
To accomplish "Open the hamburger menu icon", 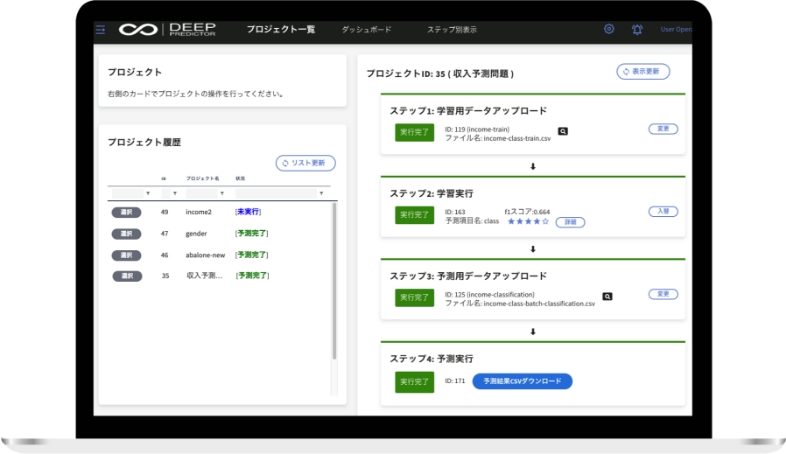I will tap(100, 30).
